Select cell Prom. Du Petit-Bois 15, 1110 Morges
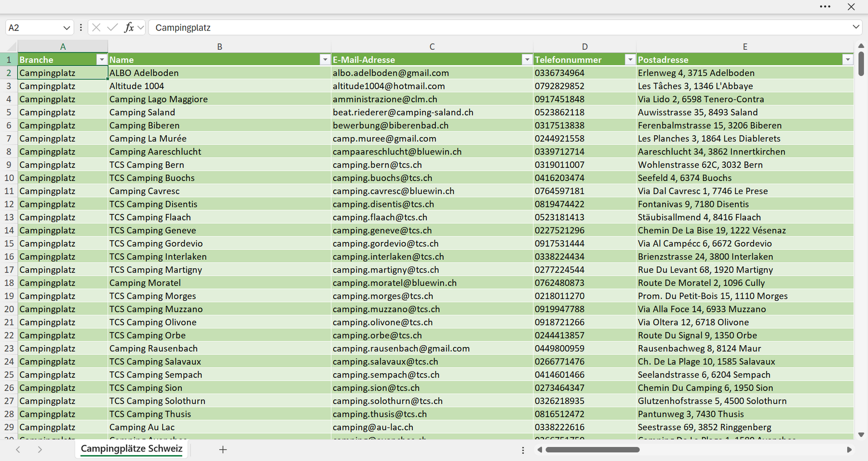 pyautogui.click(x=745, y=296)
